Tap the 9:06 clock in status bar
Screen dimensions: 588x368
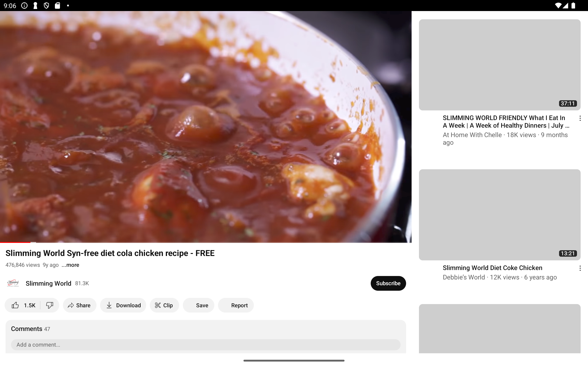click(x=10, y=6)
